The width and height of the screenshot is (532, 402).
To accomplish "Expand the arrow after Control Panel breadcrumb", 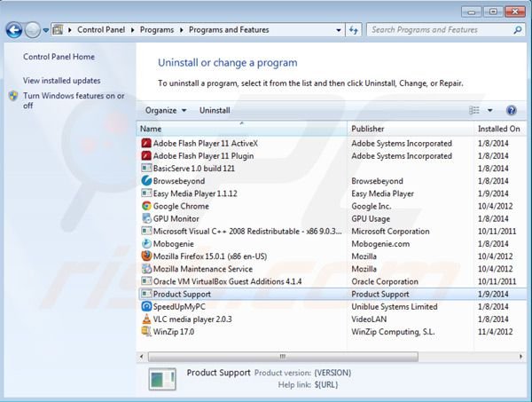I will [133, 30].
